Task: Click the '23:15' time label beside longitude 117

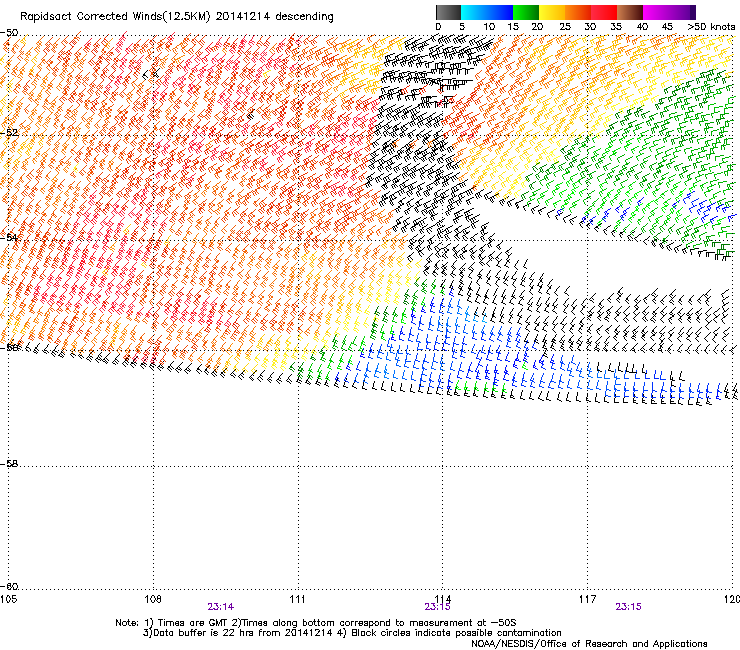Action: pos(628,607)
